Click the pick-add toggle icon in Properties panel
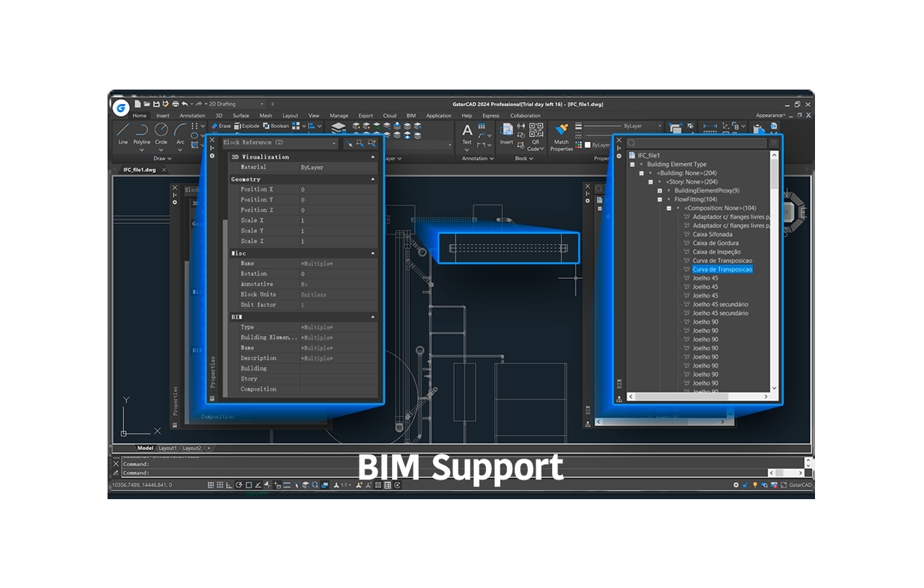The image size is (924, 588). pos(349,143)
